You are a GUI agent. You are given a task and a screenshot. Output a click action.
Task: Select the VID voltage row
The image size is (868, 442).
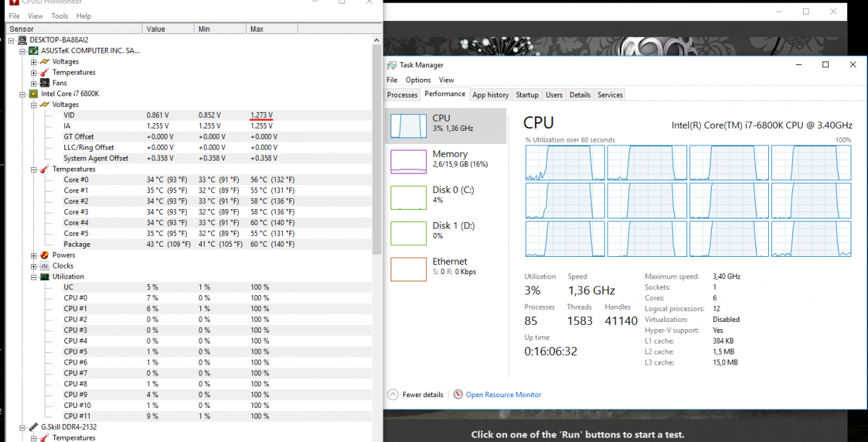189,115
